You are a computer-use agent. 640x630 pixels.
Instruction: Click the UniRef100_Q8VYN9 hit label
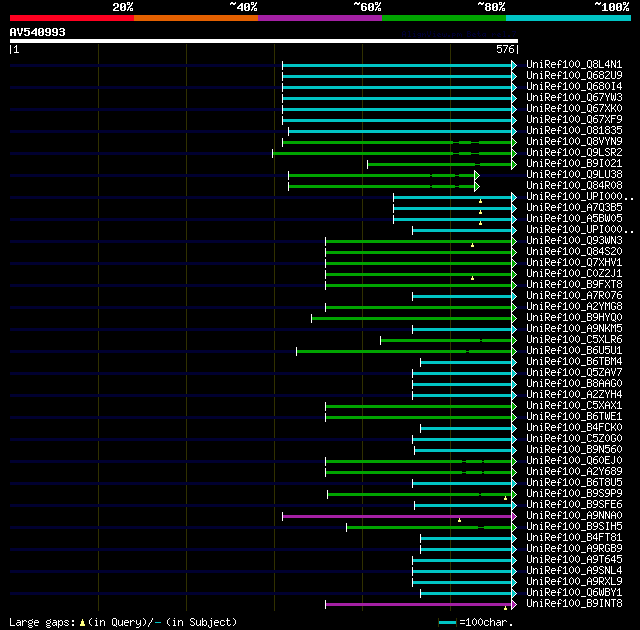(574, 142)
